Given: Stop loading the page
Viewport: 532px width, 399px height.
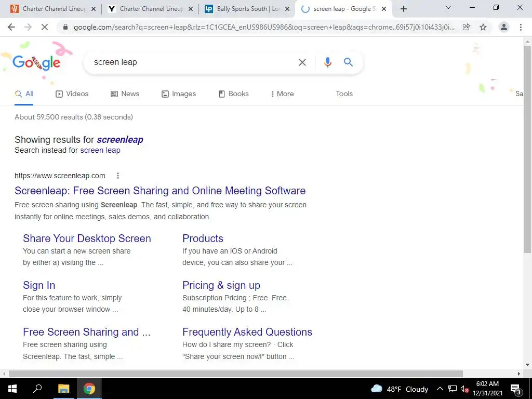Looking at the screenshot, I should [45, 27].
